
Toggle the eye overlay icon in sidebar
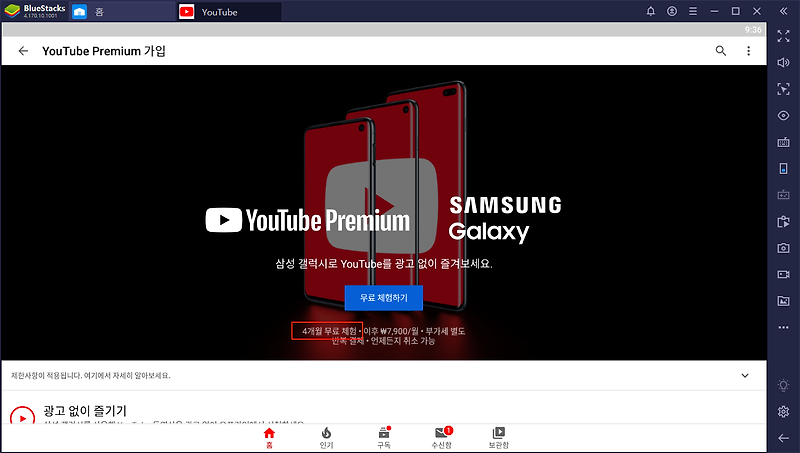783,116
